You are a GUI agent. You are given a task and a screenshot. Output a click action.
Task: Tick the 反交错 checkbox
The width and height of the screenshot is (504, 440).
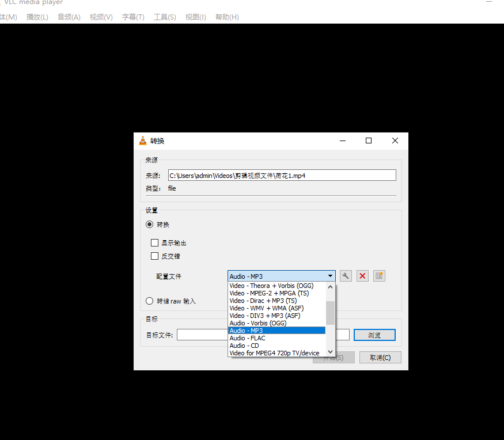coord(154,256)
